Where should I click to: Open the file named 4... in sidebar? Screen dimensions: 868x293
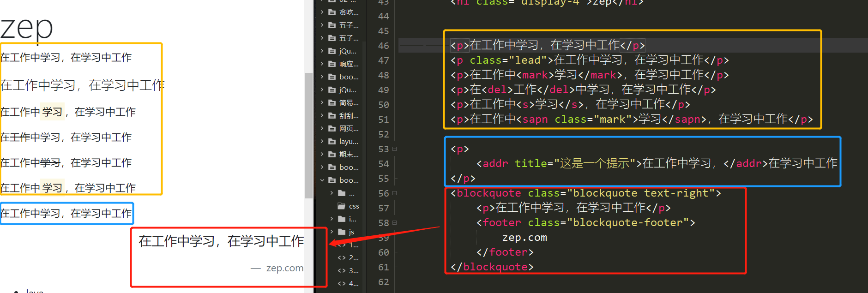(354, 284)
